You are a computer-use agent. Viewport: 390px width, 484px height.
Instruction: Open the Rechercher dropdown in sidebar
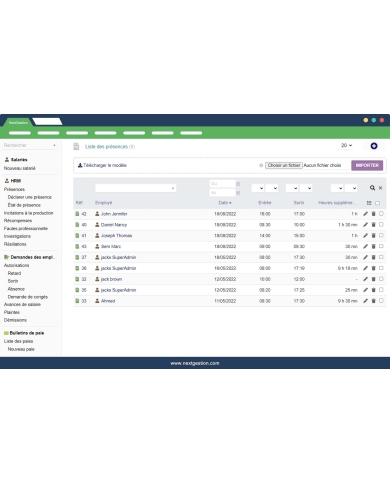point(30,145)
